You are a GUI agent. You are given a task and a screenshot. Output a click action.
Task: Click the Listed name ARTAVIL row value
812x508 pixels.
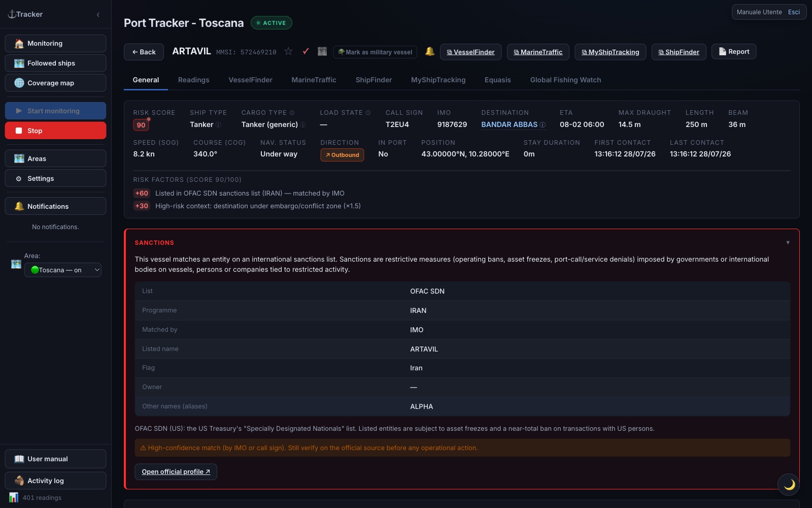click(424, 349)
